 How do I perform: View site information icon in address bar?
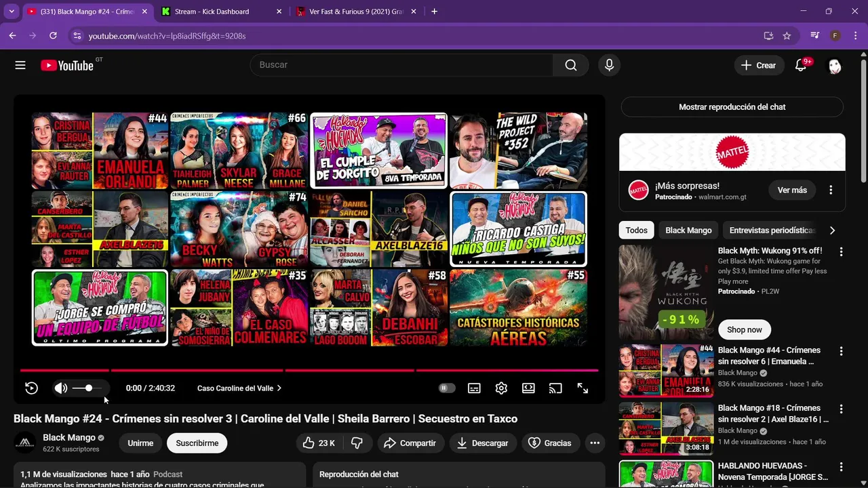pyautogui.click(x=77, y=36)
